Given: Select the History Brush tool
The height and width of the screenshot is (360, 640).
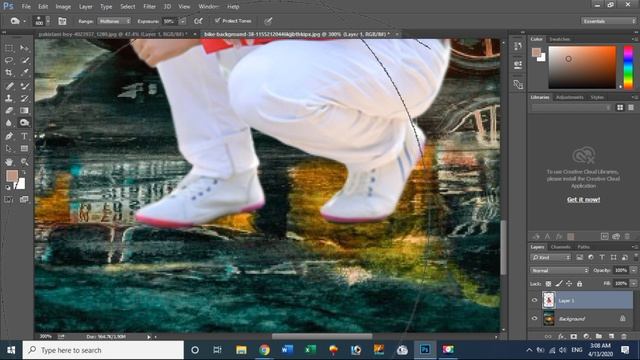Looking at the screenshot, I should pyautogui.click(x=24, y=98).
